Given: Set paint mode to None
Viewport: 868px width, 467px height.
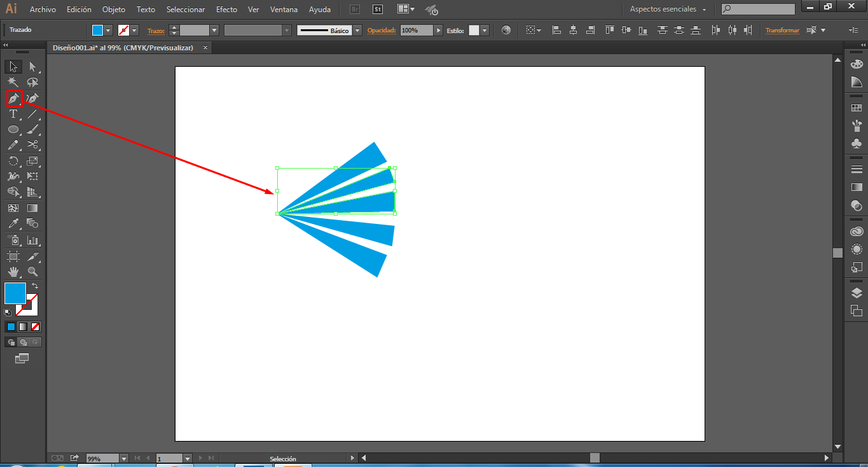Looking at the screenshot, I should click(x=36, y=326).
